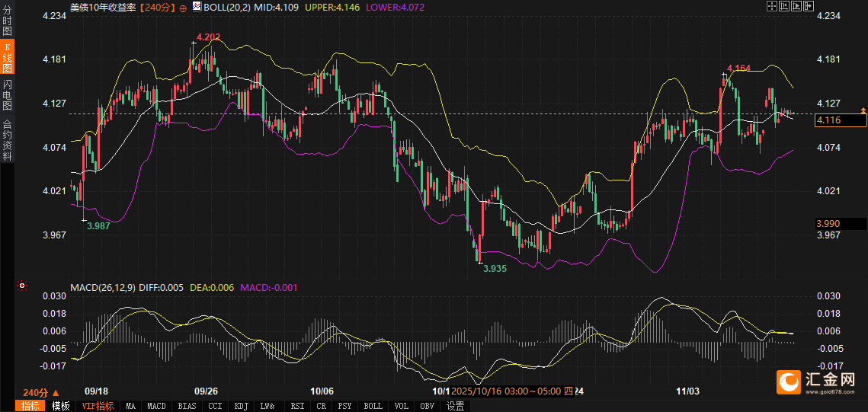The image size is (868, 412).
Task: Enable the RSI indicator
Action: pos(297,406)
